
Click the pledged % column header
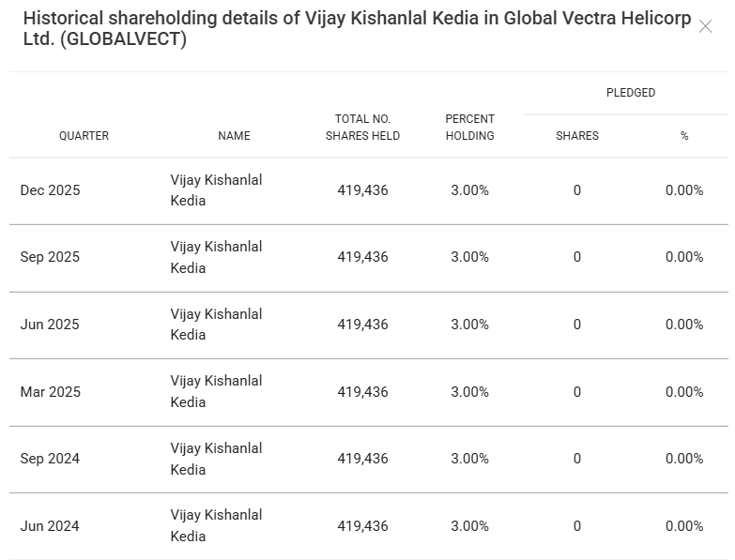click(x=684, y=136)
